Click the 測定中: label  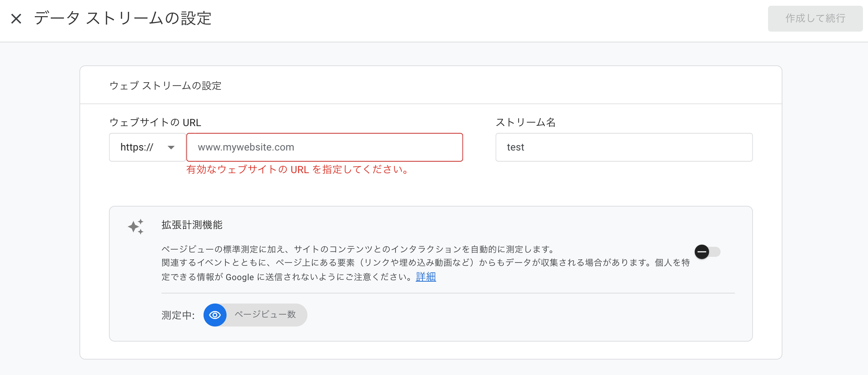pyautogui.click(x=178, y=315)
